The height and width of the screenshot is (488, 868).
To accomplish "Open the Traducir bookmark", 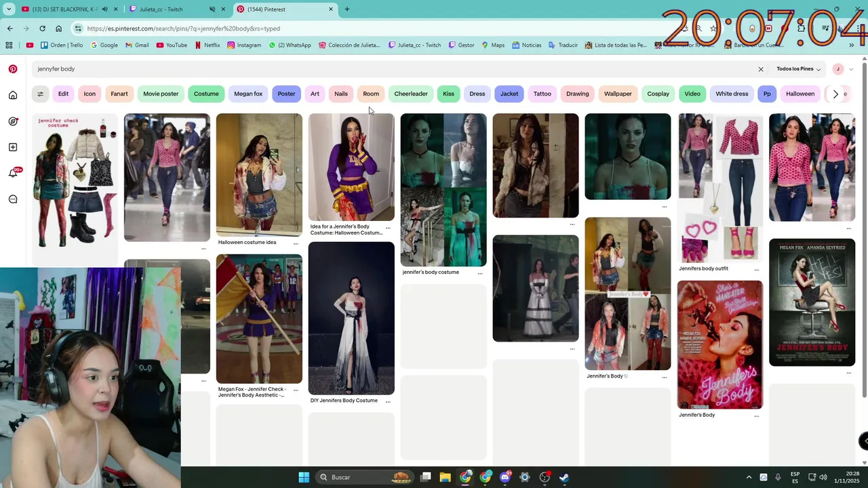I will 563,45.
